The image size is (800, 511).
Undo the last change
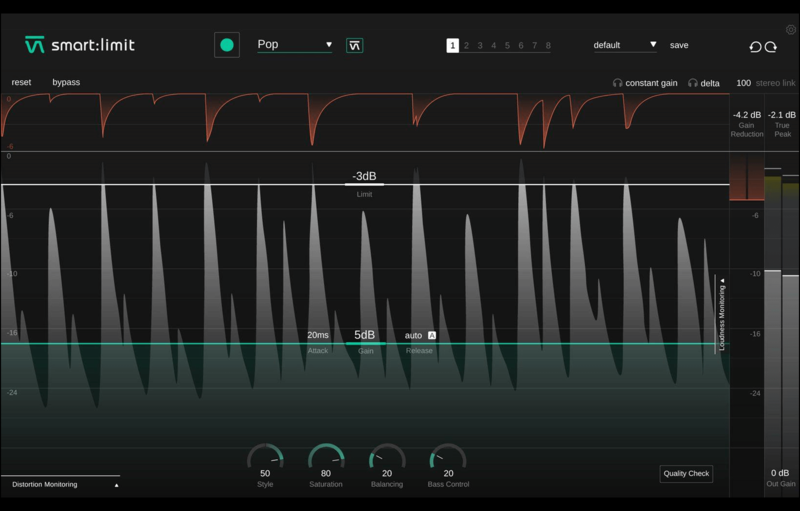(x=755, y=47)
